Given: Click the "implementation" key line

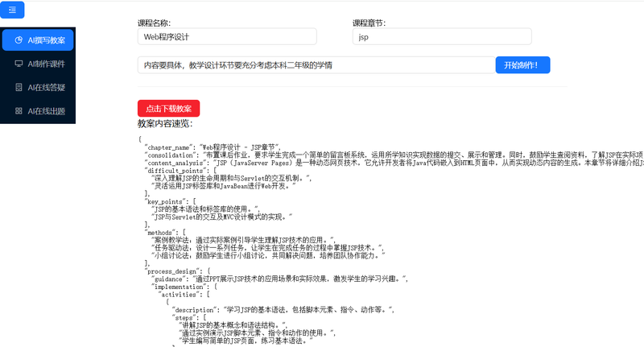Looking at the screenshot, I should click(184, 287).
